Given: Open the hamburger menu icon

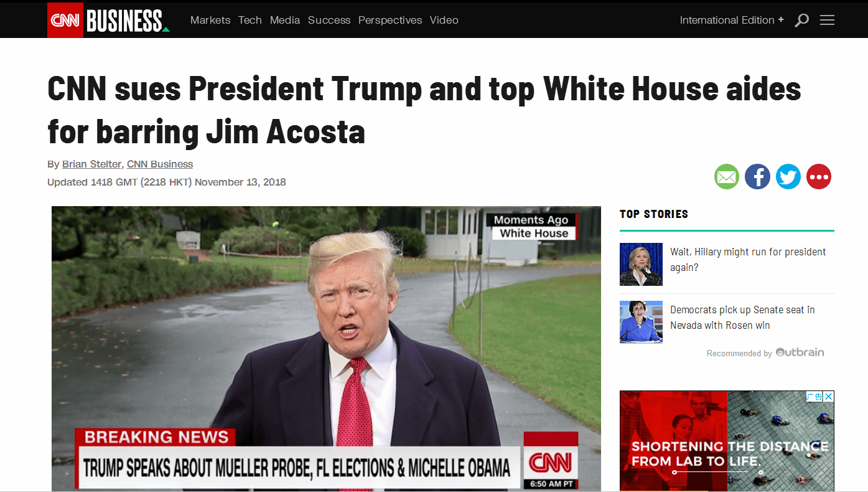Looking at the screenshot, I should (827, 21).
